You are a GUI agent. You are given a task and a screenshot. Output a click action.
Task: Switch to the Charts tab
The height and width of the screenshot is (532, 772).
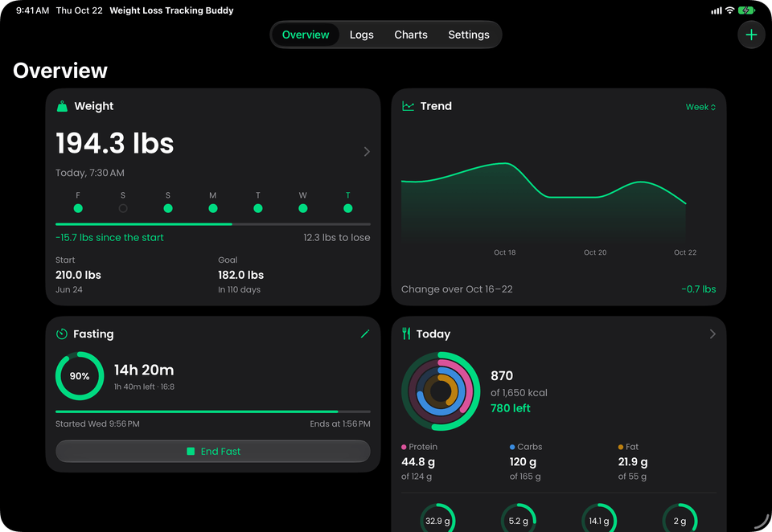[411, 35]
